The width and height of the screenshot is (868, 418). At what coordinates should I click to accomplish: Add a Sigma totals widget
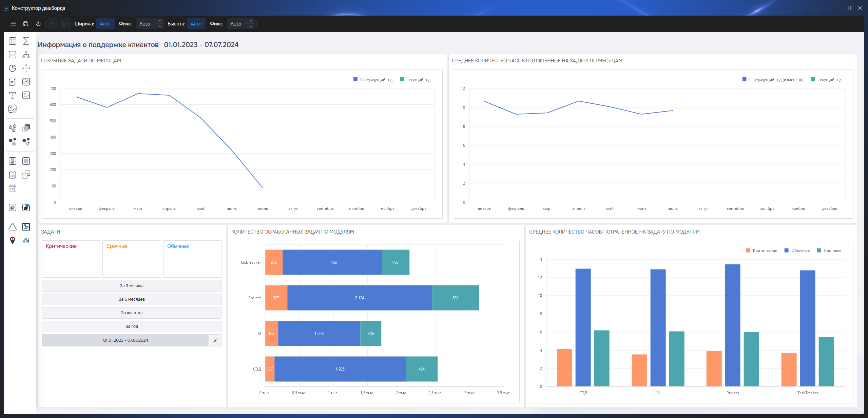tap(26, 41)
